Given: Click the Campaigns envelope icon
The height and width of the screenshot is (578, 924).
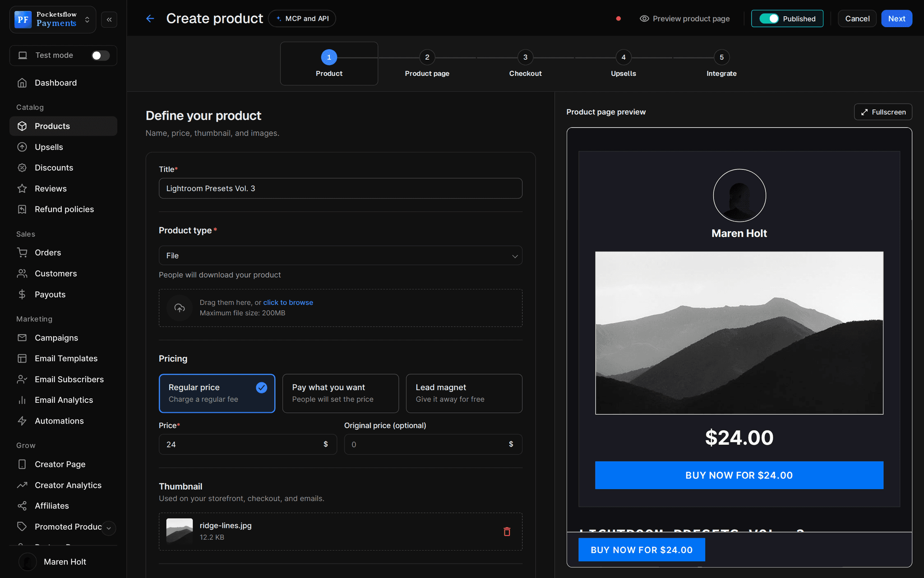Looking at the screenshot, I should tap(22, 338).
